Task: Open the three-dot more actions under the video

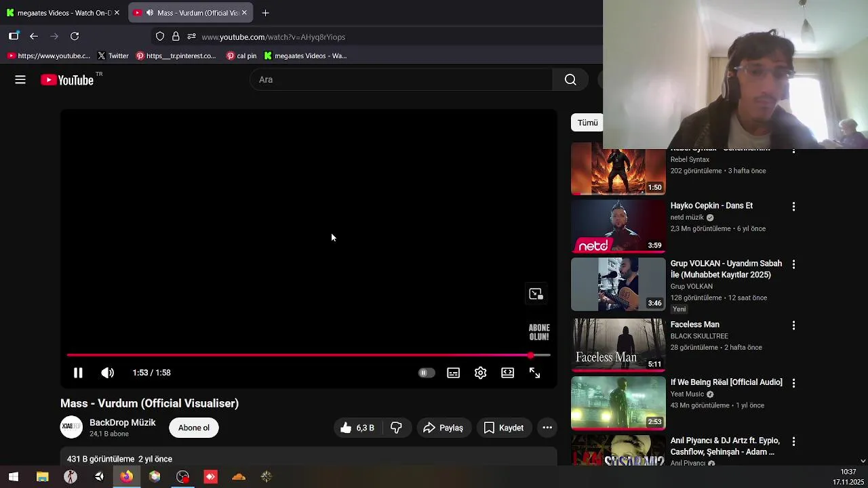Action: [547, 428]
